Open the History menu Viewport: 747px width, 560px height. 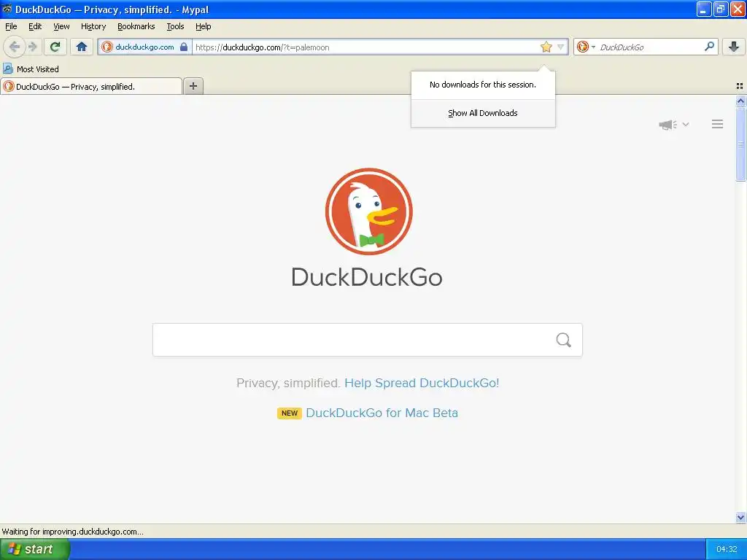93,26
